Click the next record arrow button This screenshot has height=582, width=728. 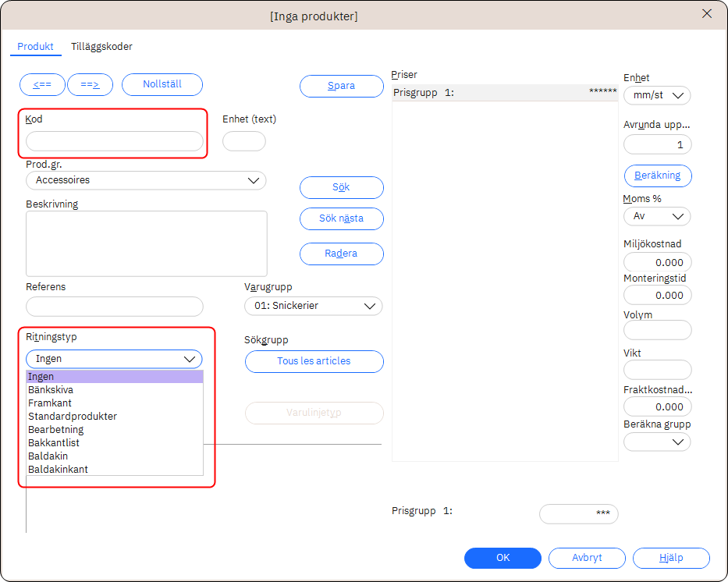click(90, 84)
